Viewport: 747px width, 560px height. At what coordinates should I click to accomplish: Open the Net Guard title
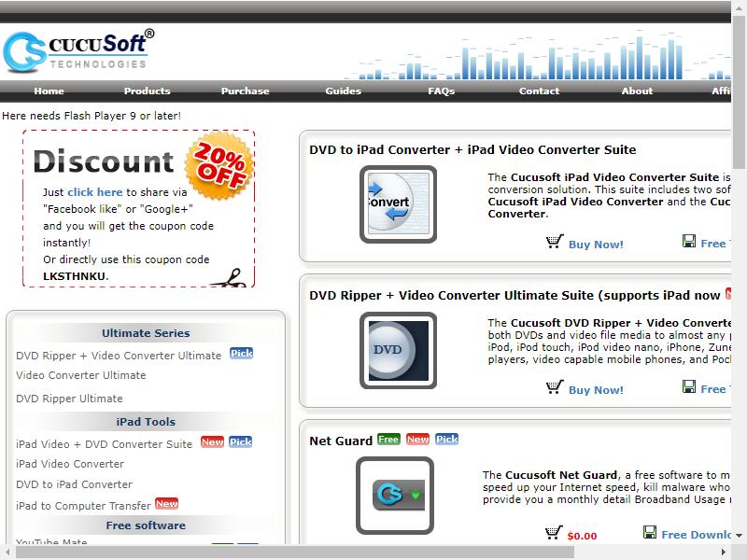[341, 441]
